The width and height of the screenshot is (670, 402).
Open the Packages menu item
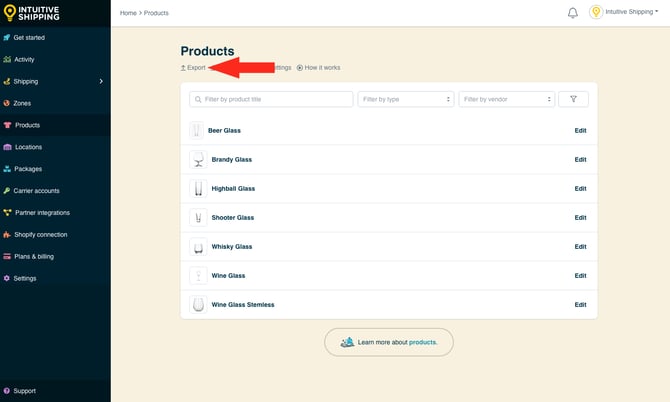click(28, 169)
